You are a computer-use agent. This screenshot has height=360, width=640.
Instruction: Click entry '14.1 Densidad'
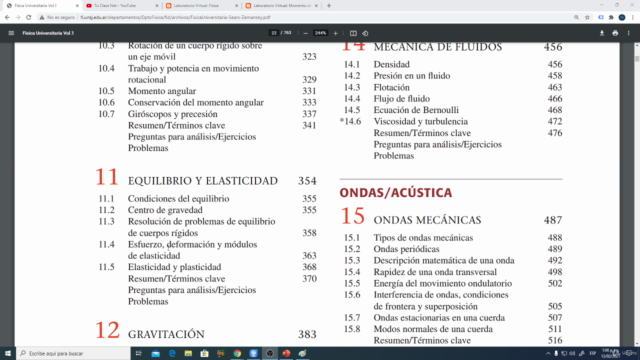click(377, 64)
